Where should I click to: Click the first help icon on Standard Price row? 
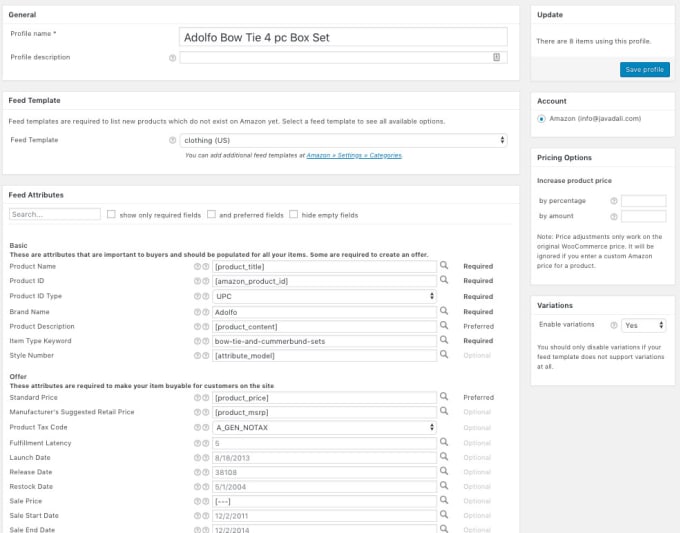click(197, 398)
